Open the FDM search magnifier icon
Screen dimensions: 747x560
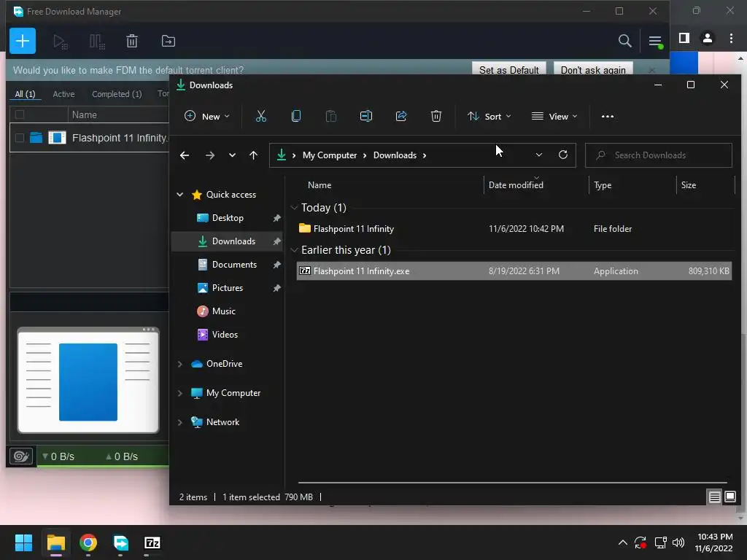tap(624, 41)
